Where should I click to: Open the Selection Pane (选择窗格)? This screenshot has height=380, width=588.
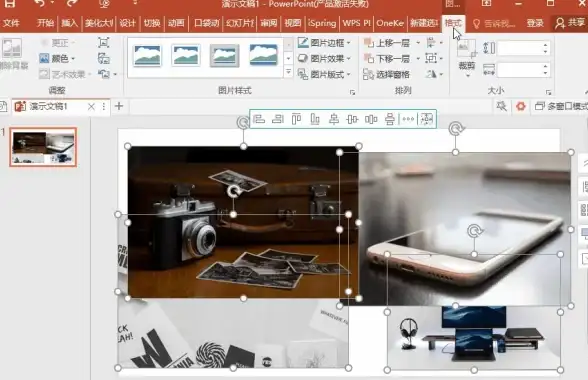pos(386,74)
